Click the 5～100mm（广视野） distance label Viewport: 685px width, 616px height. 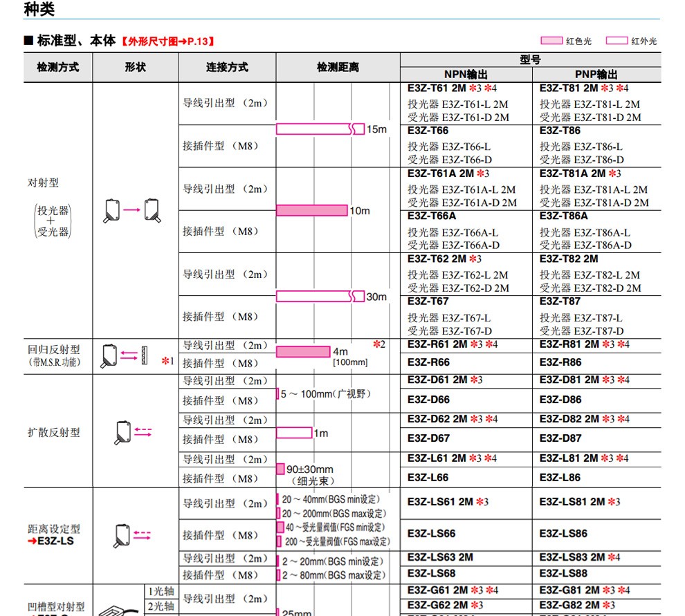(x=326, y=394)
